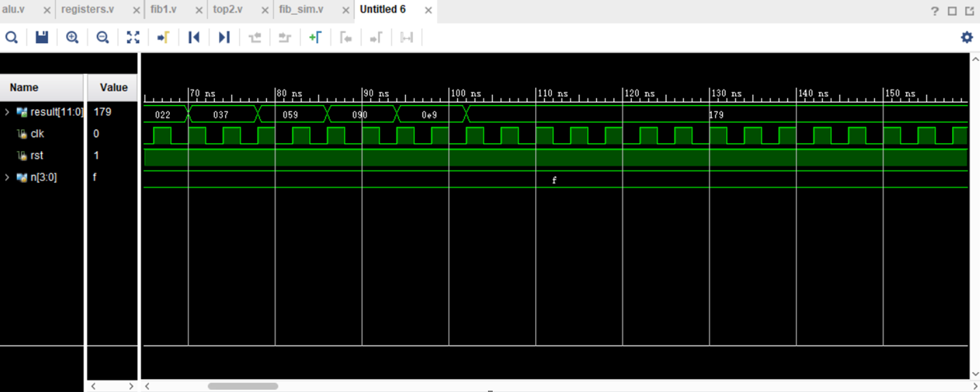Go to next marker icon
The image size is (980, 392).
point(376,38)
